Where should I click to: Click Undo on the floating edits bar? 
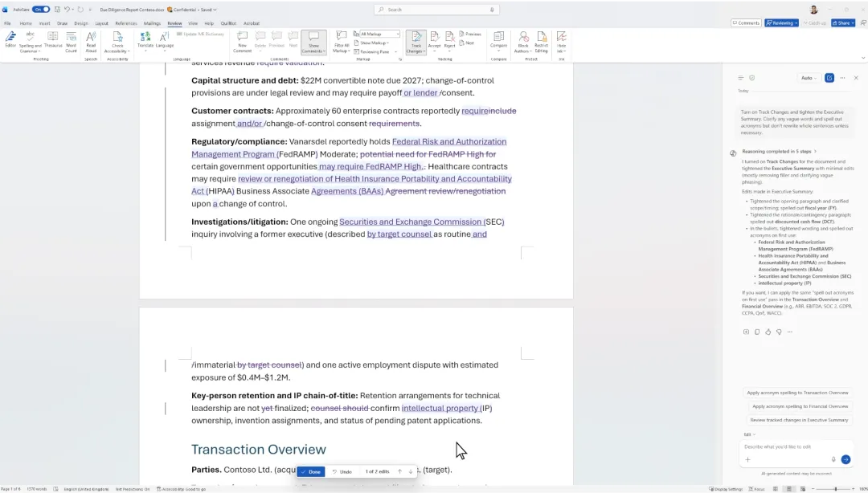342,472
